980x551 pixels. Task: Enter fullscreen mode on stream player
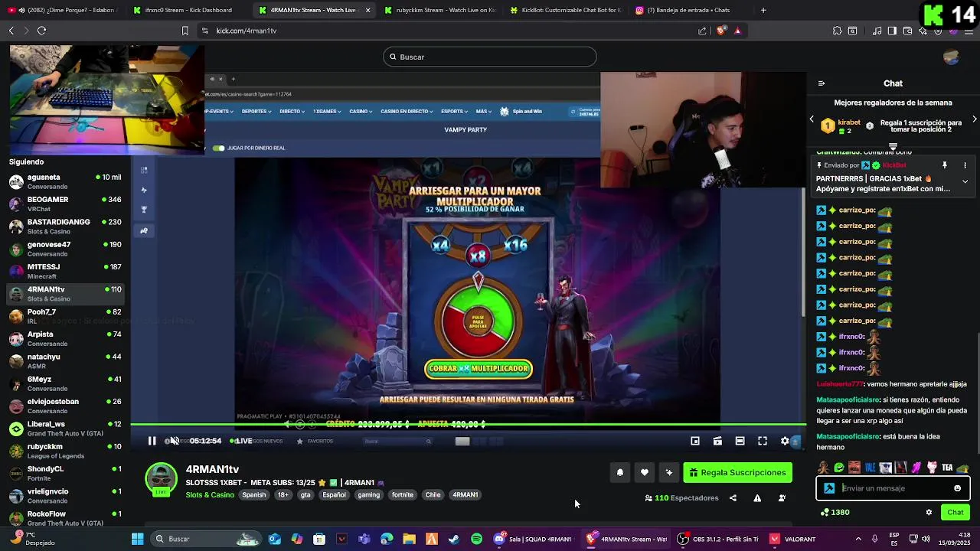[x=763, y=441]
